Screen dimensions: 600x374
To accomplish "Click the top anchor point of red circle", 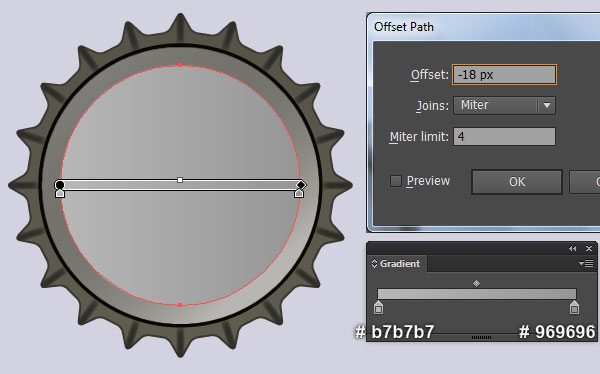I will click(180, 65).
